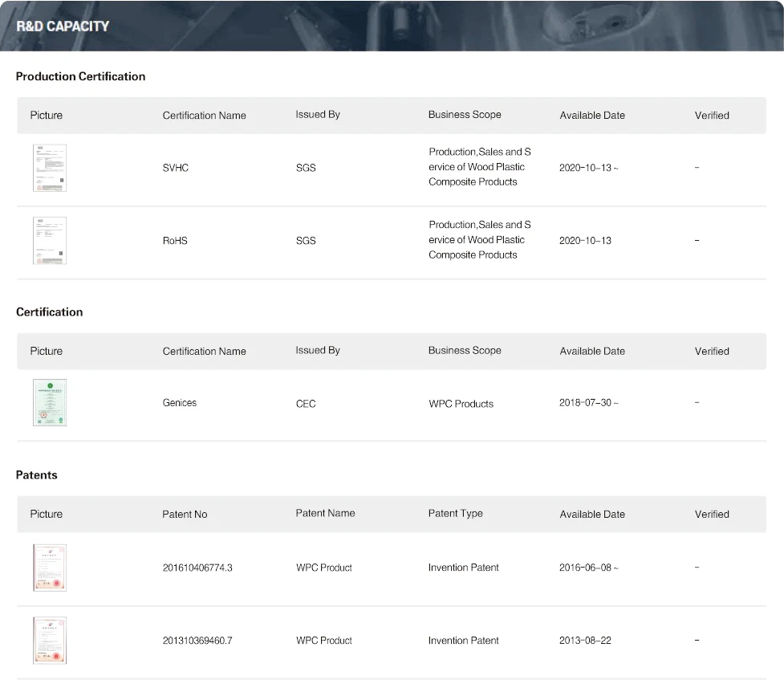The height and width of the screenshot is (696, 784).
Task: Click Invention Patent type in 2013-08-22 row
Action: click(464, 641)
